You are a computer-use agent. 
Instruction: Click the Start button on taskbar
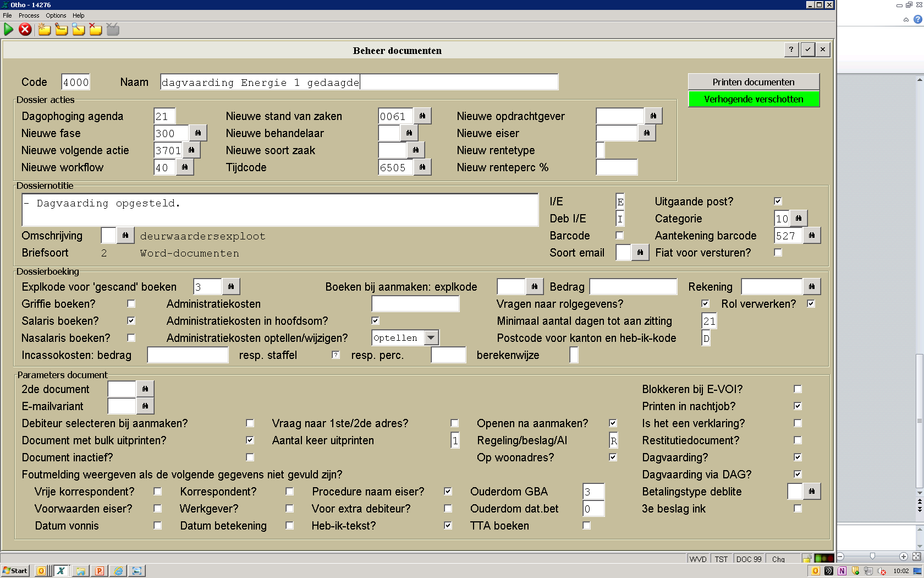pyautogui.click(x=15, y=571)
